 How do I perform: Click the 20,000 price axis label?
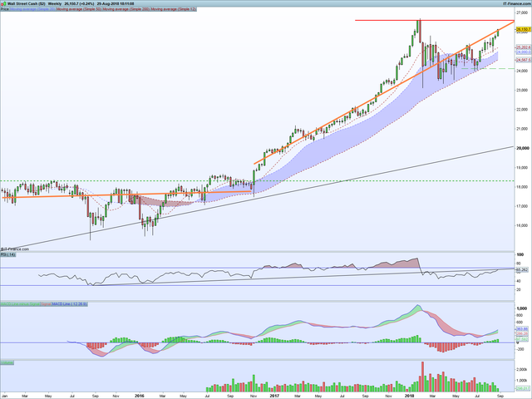point(523,148)
